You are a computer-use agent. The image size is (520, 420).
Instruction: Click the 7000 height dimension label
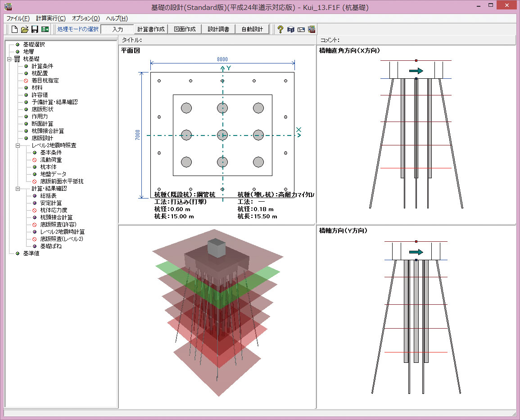click(x=138, y=135)
